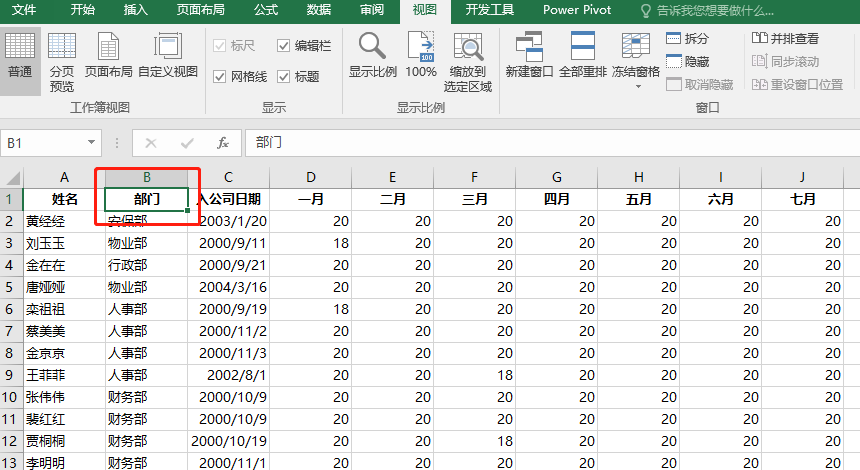Click the Insert Function fx icon
The image size is (860, 470).
[x=223, y=143]
